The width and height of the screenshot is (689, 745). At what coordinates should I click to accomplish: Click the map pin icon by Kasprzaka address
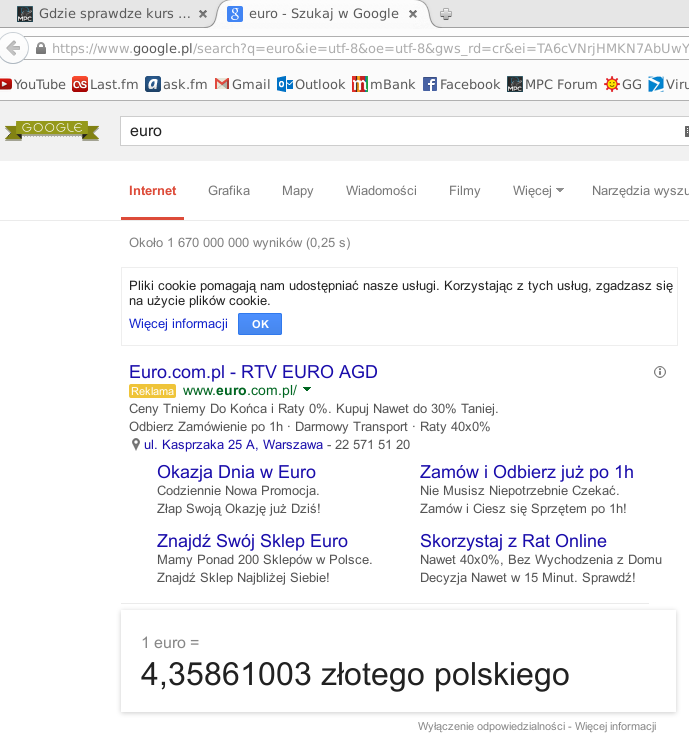[x=135, y=445]
